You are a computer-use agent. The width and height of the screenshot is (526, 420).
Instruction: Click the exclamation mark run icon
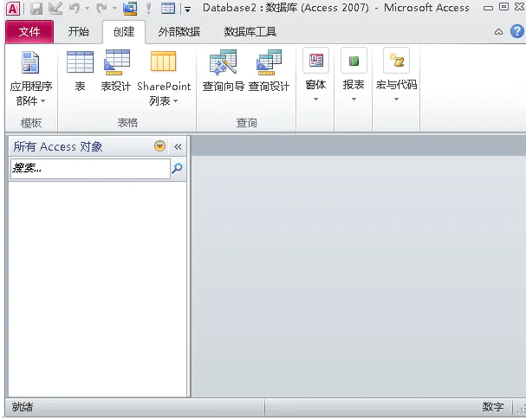[x=148, y=9]
